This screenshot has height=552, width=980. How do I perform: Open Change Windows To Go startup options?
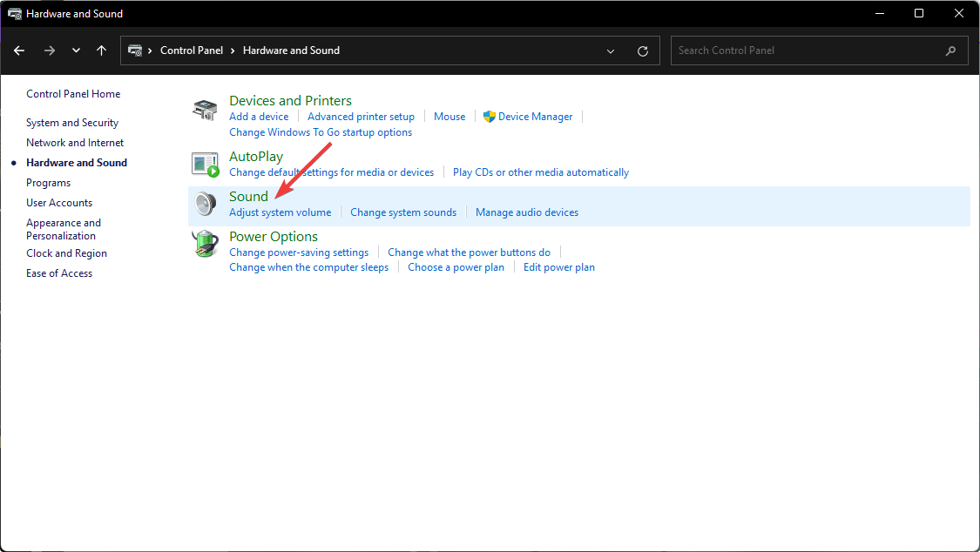coord(321,132)
